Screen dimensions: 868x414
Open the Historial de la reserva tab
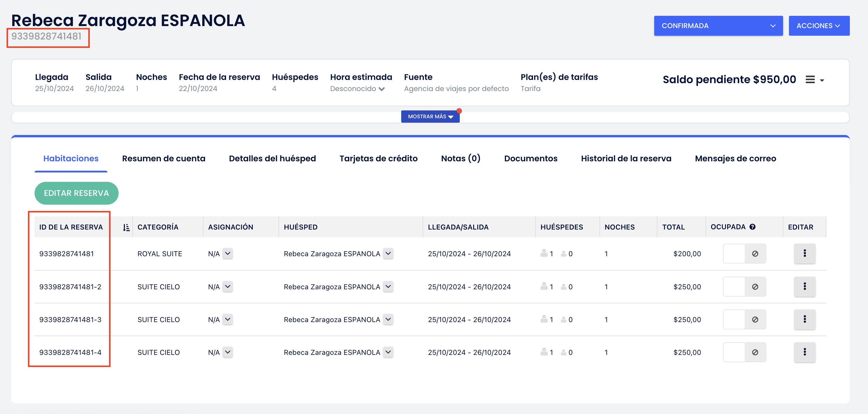tap(626, 158)
